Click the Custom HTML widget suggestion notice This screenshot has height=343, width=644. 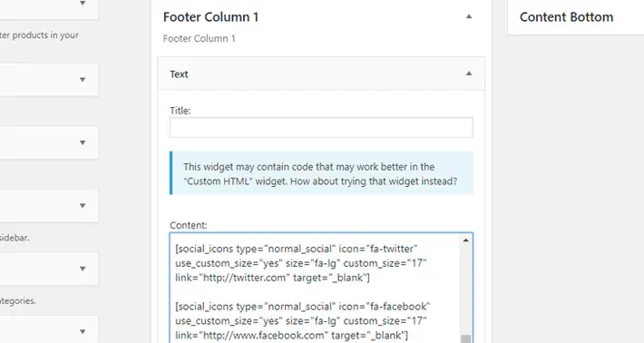coord(321,173)
